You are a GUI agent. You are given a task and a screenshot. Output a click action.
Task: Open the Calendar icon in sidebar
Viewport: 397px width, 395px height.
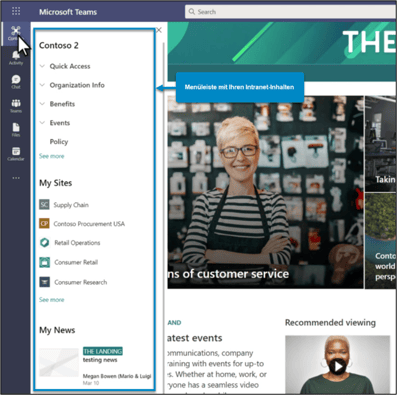(16, 154)
